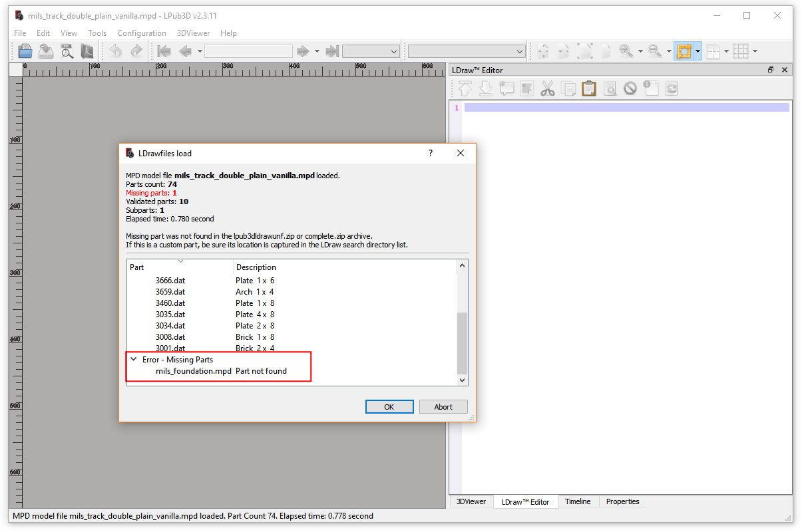This screenshot has height=532, width=804.
Task: Open the grid options dropdown arrow
Action: pos(755,51)
